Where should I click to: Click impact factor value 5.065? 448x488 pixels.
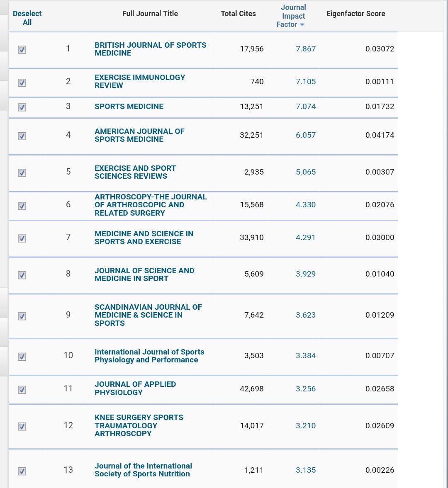(x=306, y=172)
